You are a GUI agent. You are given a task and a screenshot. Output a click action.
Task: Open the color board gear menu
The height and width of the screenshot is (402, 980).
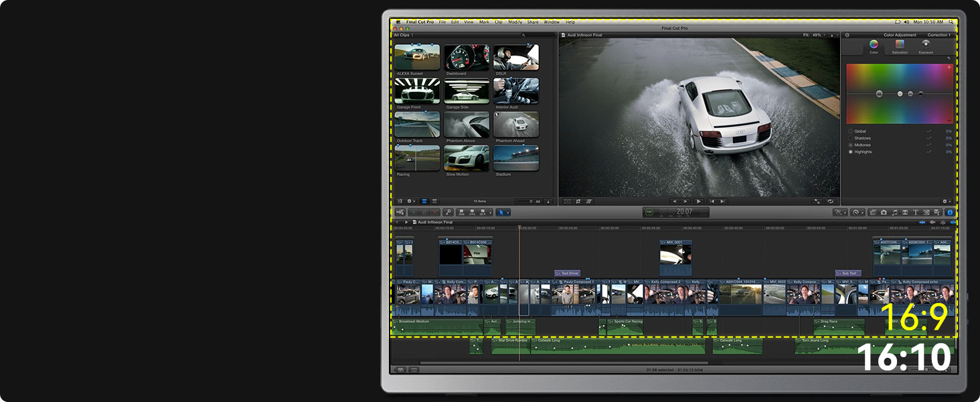[946, 201]
